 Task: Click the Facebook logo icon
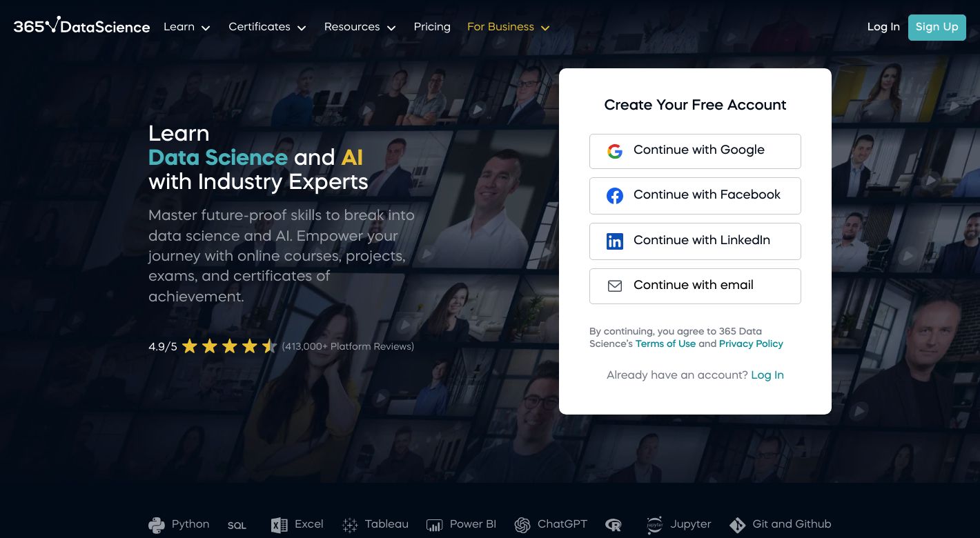pos(615,196)
